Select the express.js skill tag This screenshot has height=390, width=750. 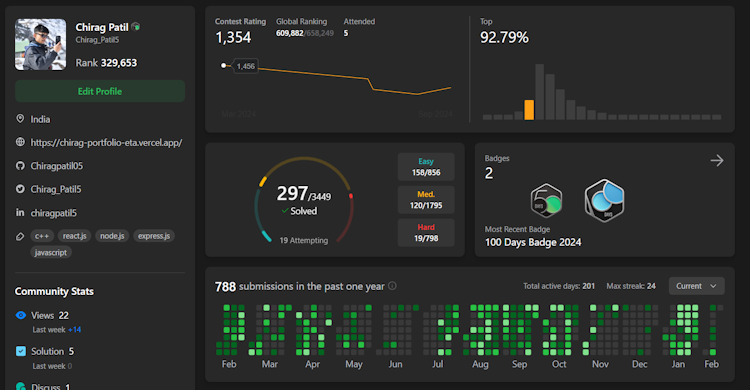[154, 236]
